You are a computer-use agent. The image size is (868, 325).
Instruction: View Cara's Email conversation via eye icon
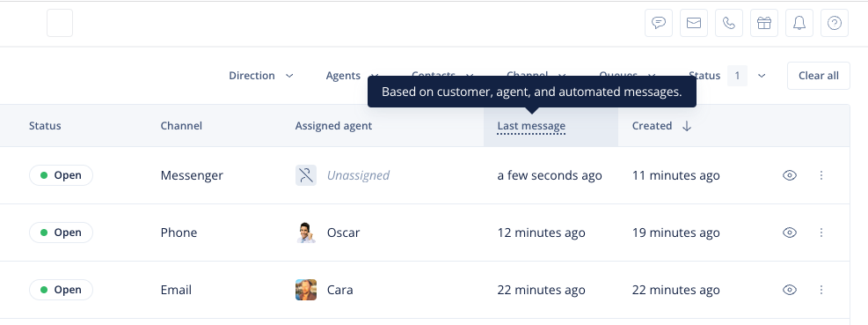[790, 290]
